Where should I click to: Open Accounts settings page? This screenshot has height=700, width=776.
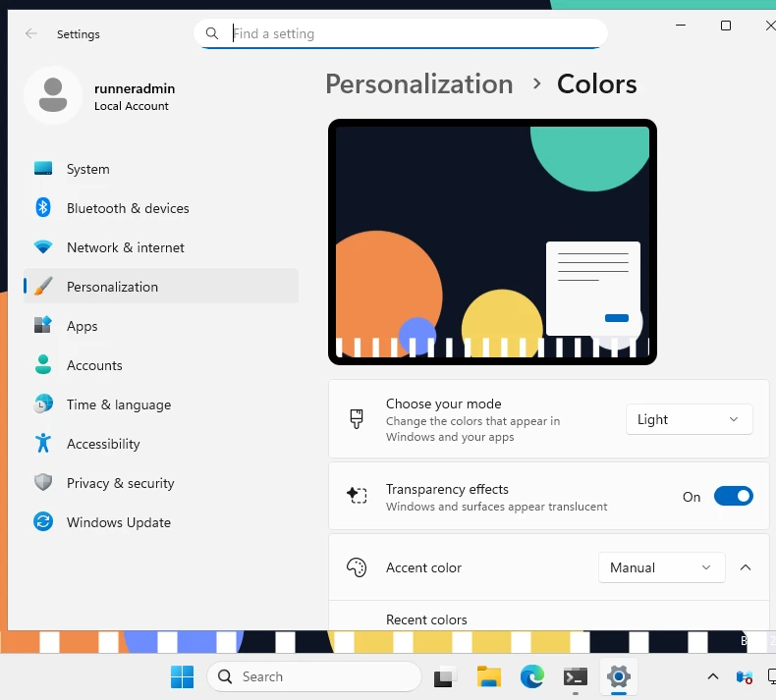coord(161,364)
